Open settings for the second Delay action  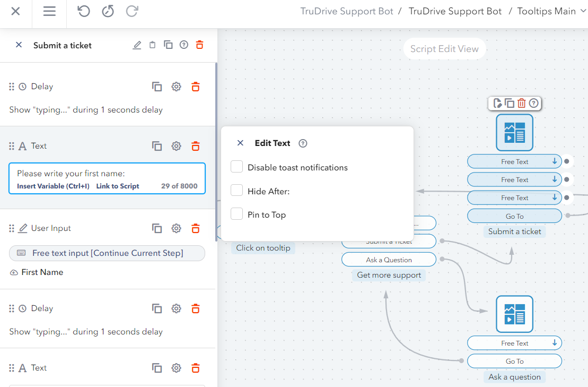[x=176, y=308]
